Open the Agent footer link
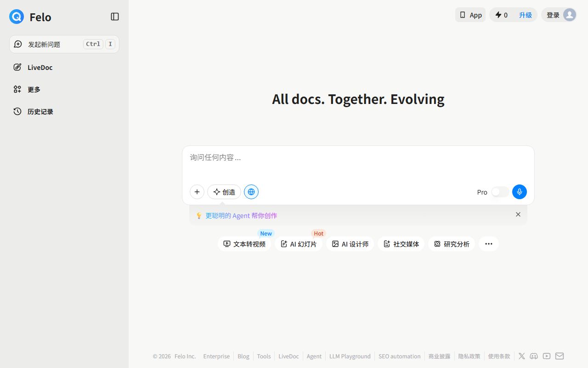 [x=314, y=356]
